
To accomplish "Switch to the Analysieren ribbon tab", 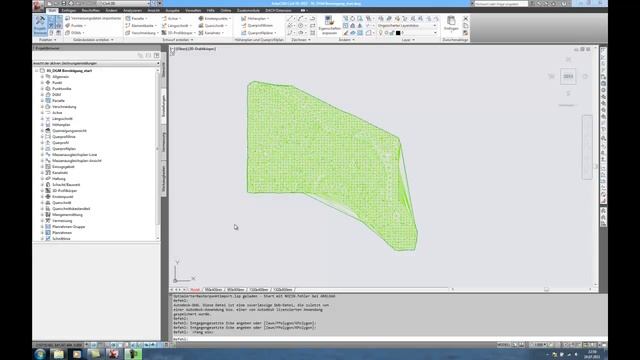I will 132,11.
